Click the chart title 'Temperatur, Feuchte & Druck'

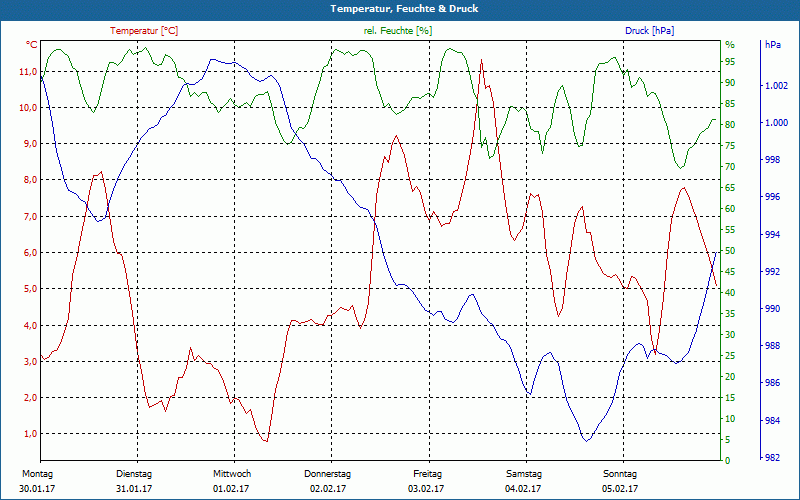click(404, 9)
